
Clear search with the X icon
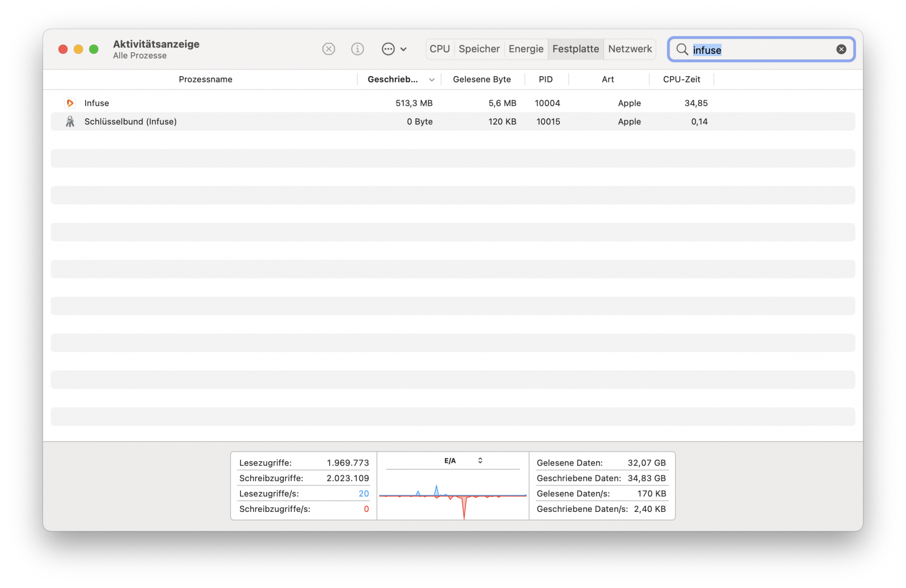point(841,49)
